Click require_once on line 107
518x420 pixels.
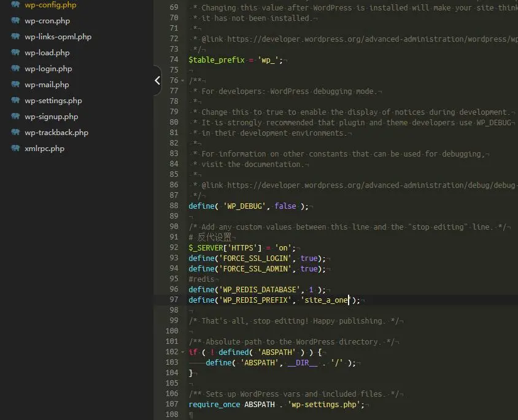214,405
